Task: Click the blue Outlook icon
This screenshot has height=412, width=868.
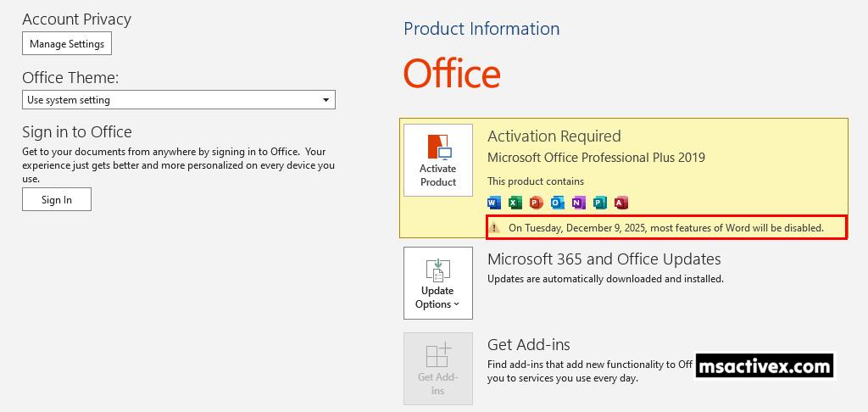Action: pyautogui.click(x=557, y=203)
